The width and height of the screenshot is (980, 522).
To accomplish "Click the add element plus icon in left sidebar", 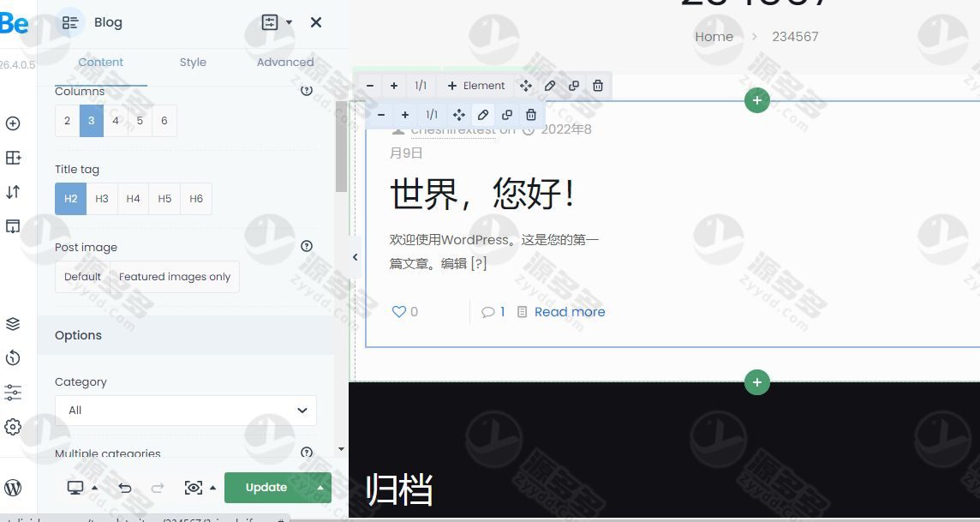I will 13,123.
